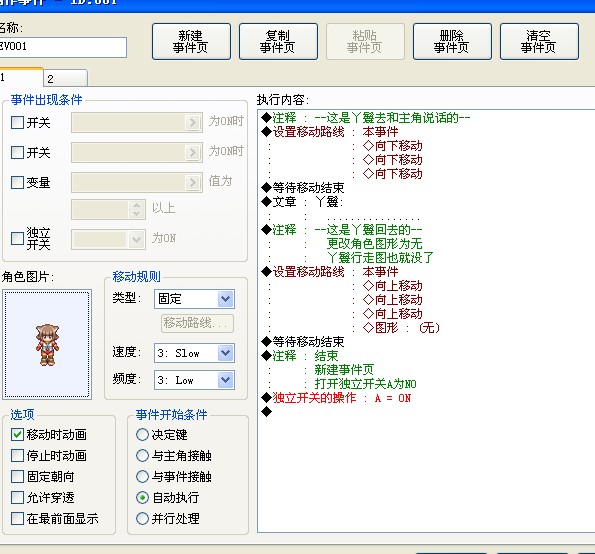Select event page tab 1
Viewport: 595px width, 554px height.
[x=21, y=78]
